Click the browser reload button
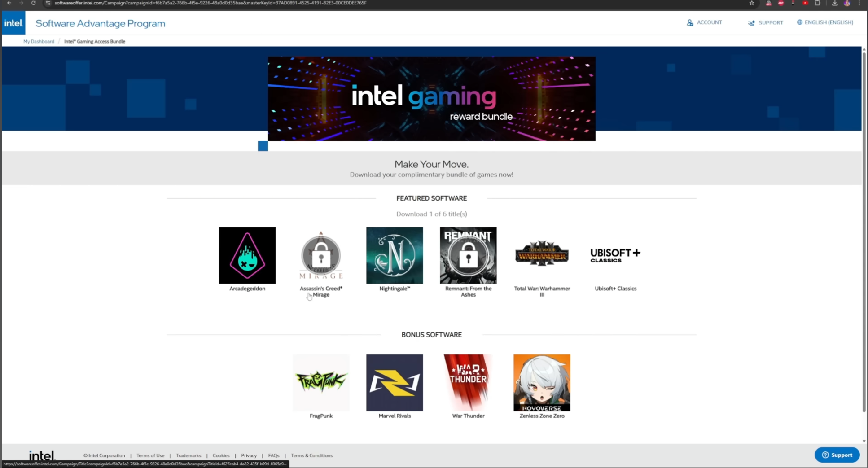The width and height of the screenshot is (868, 468). (x=33, y=3)
